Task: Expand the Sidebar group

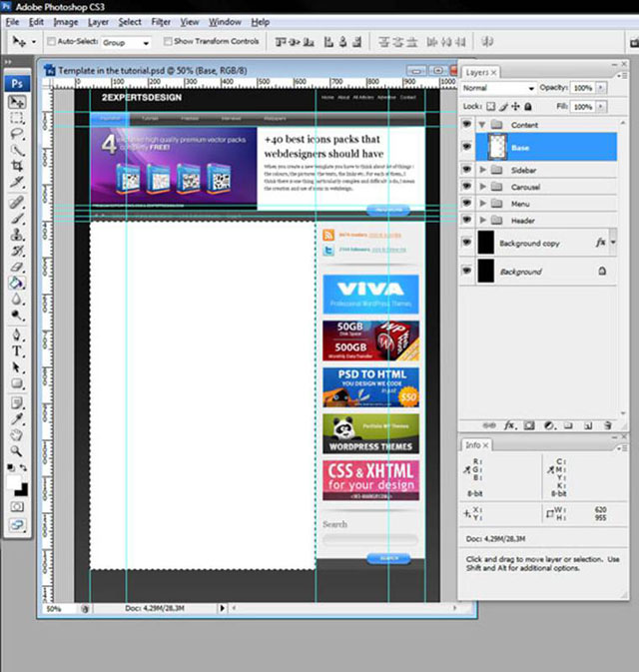Action: pos(482,170)
